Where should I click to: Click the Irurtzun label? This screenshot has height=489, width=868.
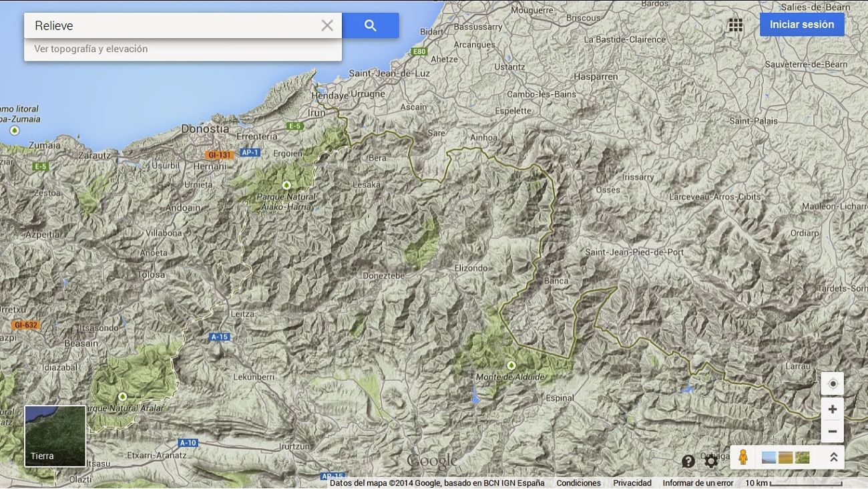point(294,446)
